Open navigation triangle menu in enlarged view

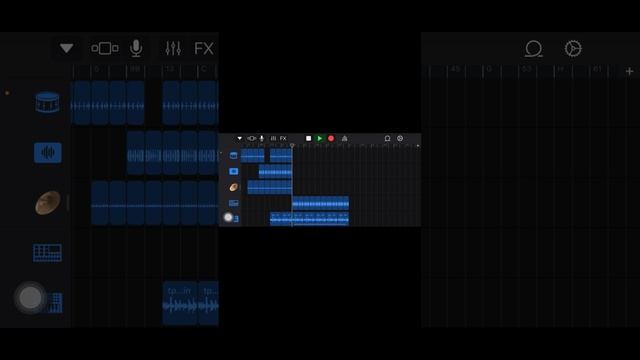pos(67,48)
